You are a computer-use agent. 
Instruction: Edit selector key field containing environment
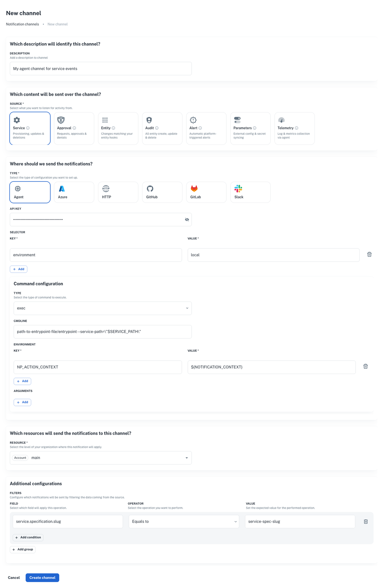[x=96, y=255]
